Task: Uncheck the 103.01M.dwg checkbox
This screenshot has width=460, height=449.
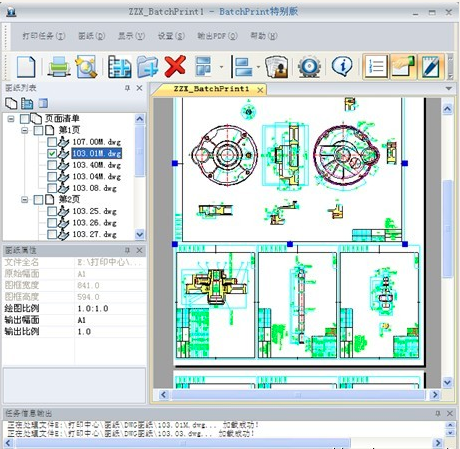Action: click(52, 153)
